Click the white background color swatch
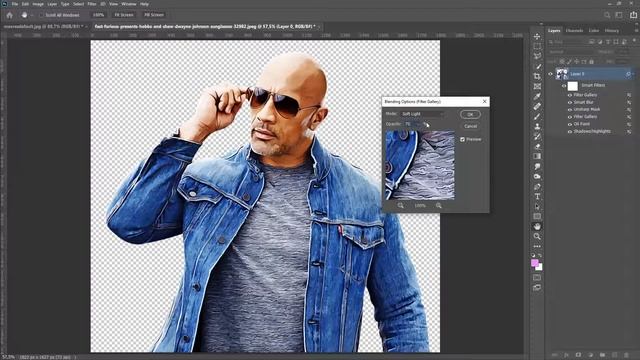This screenshot has height=360, width=640. [x=540, y=268]
